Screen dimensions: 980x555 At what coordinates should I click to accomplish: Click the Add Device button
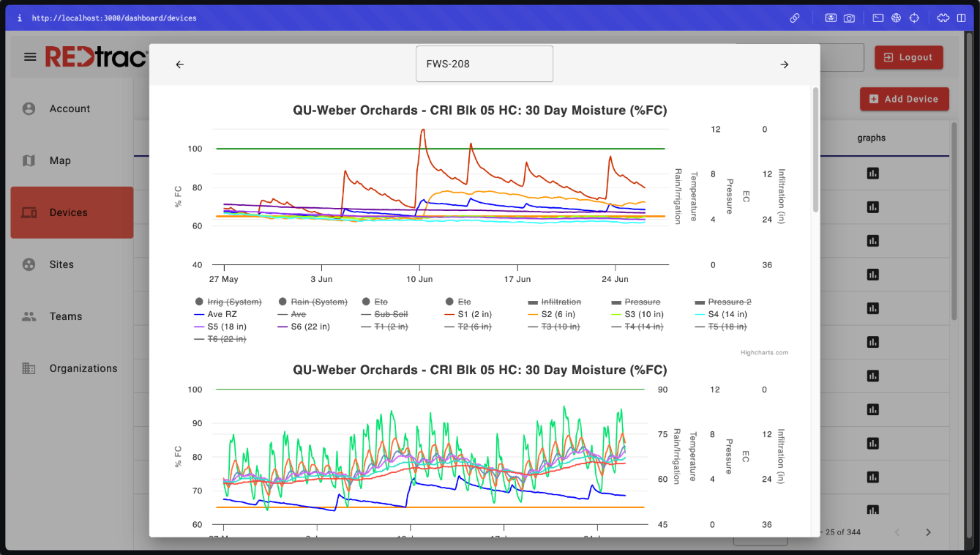(x=904, y=99)
